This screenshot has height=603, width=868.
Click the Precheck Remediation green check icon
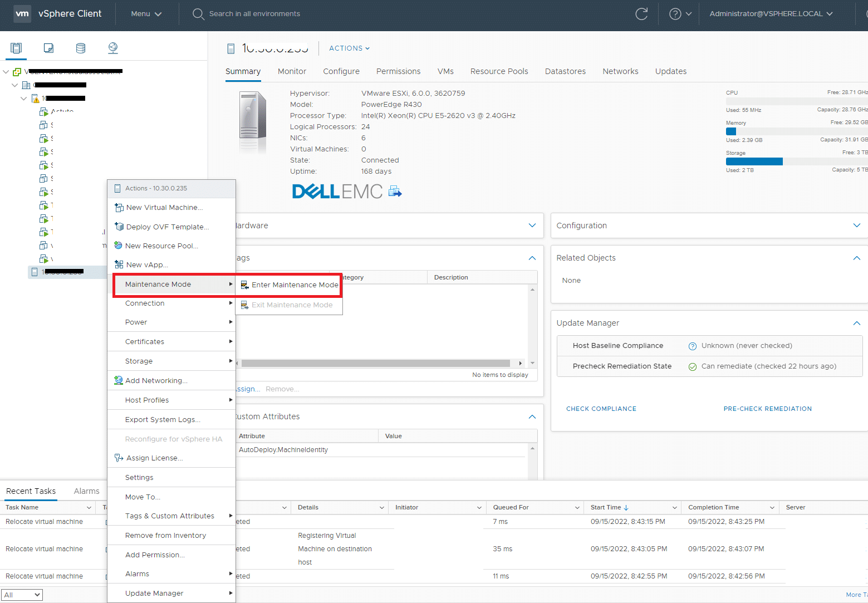click(x=693, y=367)
